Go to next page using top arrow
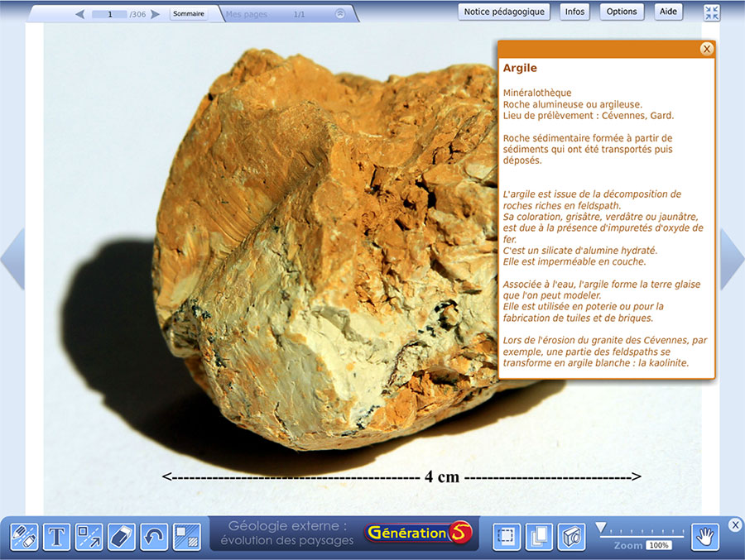The image size is (745, 560). (156, 14)
